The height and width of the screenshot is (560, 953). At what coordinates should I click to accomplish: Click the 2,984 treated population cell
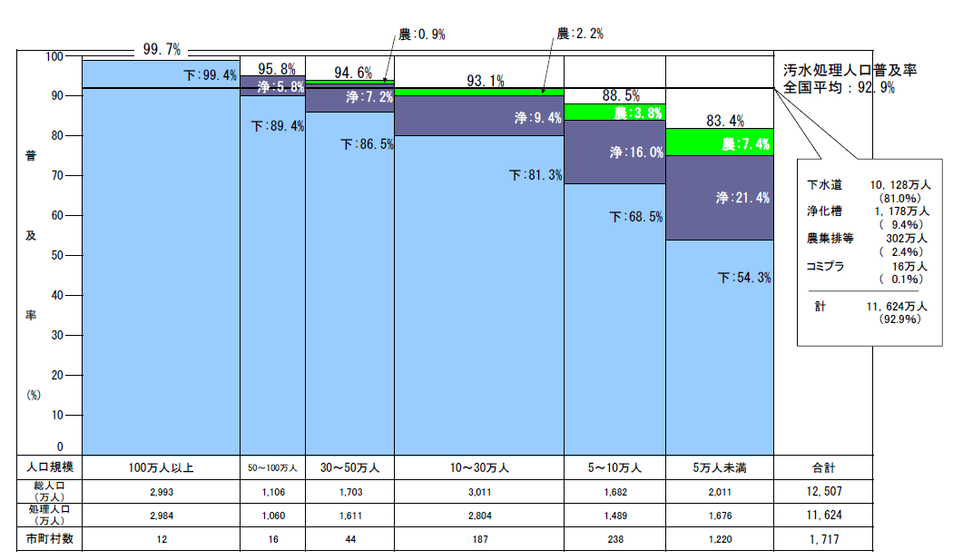tap(162, 516)
